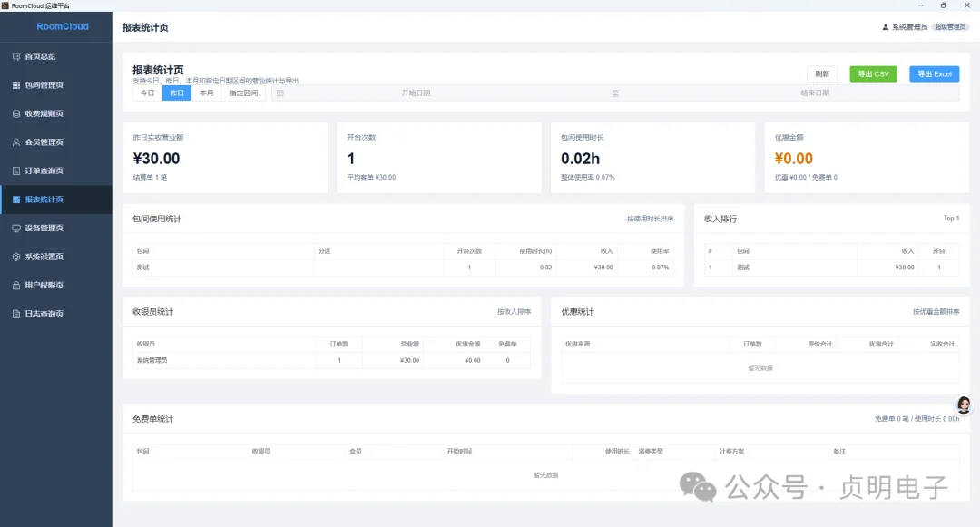
Task: Open the 设备管理页 monitor icon
Action: click(x=16, y=228)
